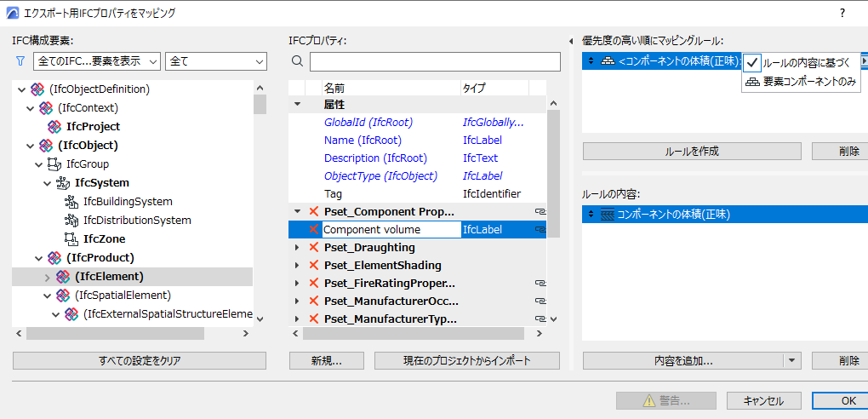Click red X beside Pset_ElementShading

(314, 265)
